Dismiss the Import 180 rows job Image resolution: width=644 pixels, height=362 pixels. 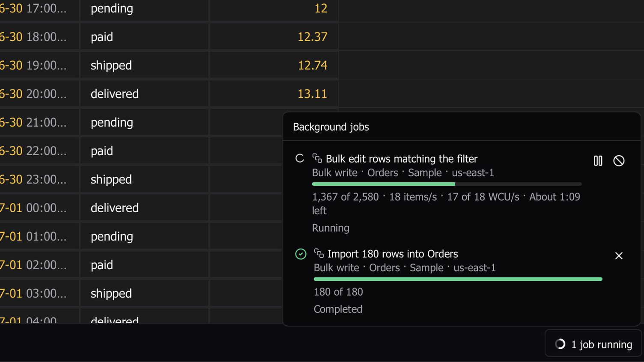[x=619, y=256]
